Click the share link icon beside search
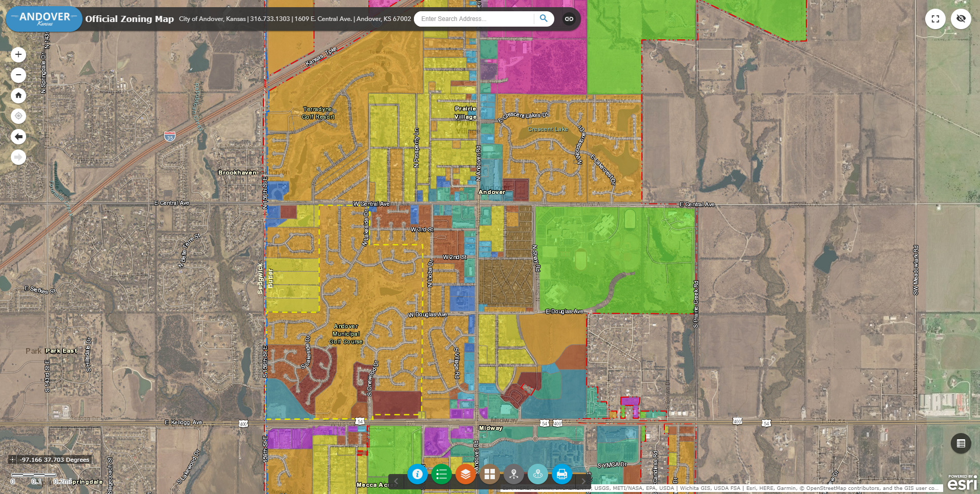 pos(568,18)
